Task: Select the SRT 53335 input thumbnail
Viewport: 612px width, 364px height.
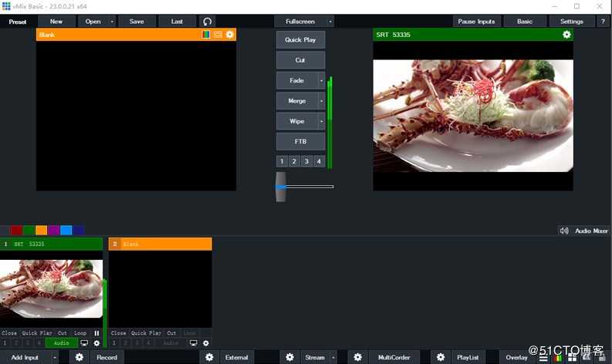Action: point(52,288)
